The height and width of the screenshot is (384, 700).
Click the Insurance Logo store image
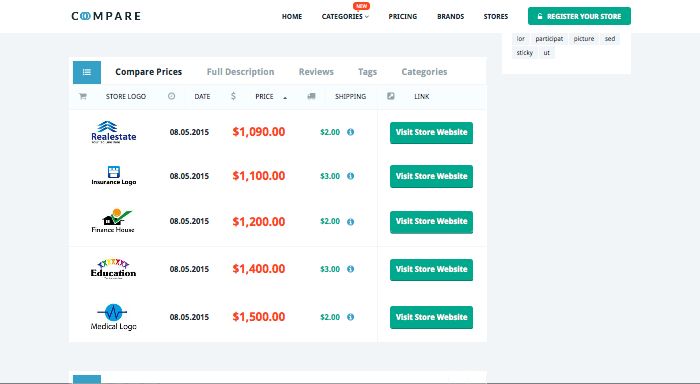click(113, 176)
